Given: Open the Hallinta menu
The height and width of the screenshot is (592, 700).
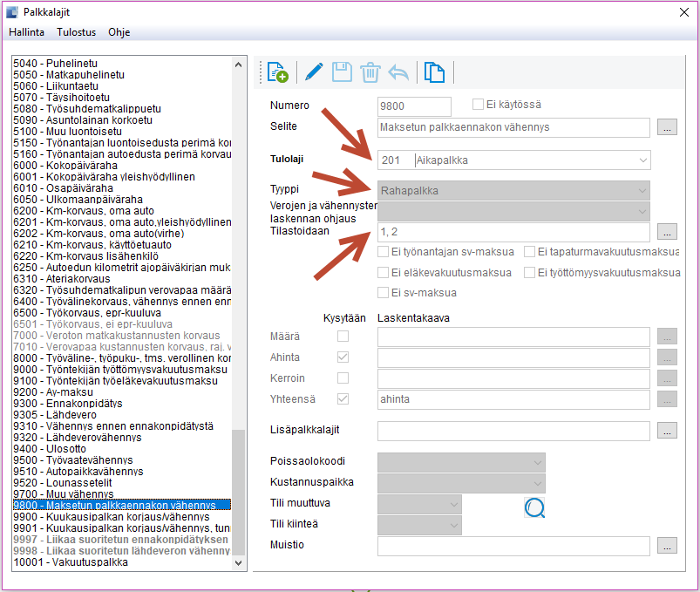Looking at the screenshot, I should (26, 32).
